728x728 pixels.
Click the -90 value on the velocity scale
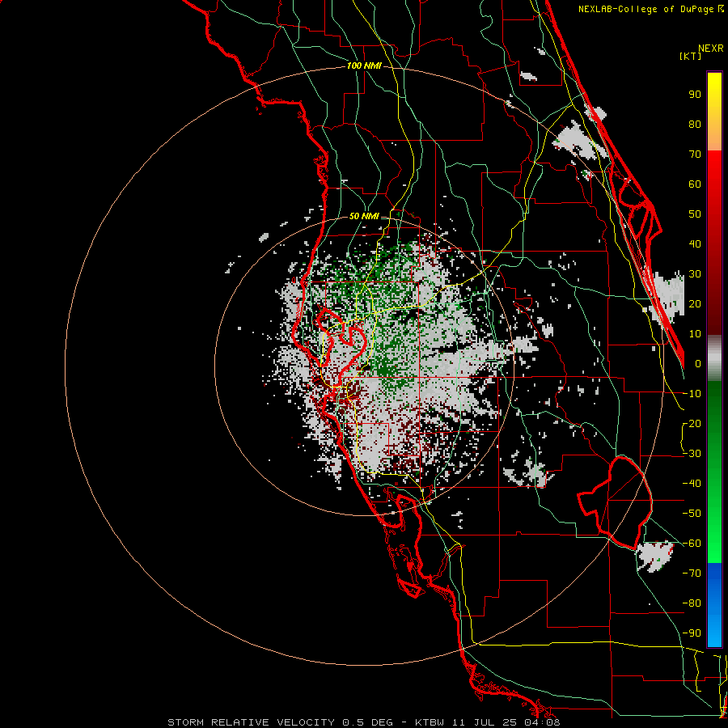tap(692, 633)
